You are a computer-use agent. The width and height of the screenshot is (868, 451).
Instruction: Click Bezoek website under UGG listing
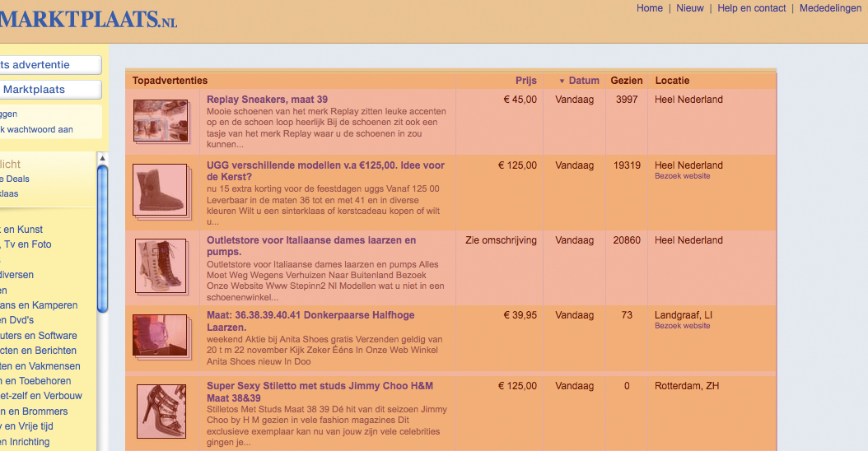pos(683,176)
